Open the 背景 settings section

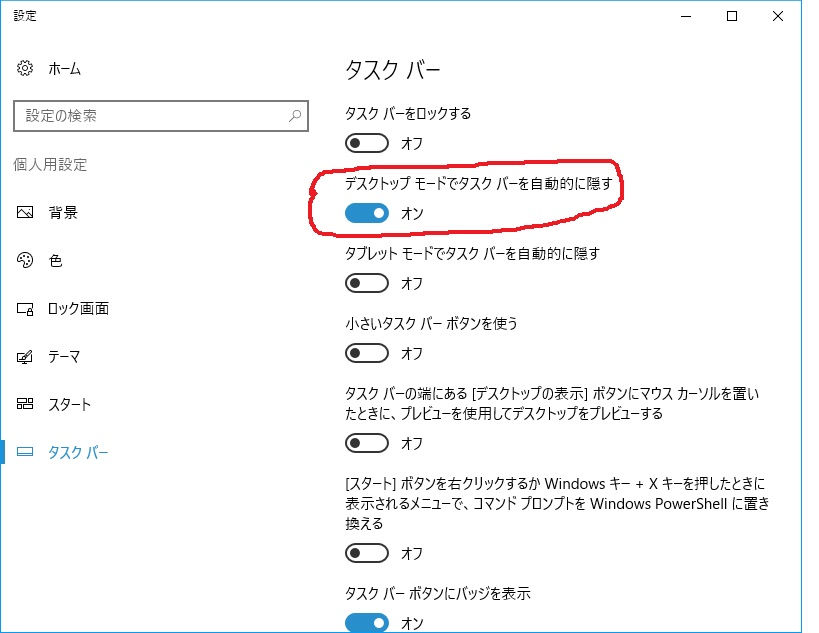pyautogui.click(x=63, y=212)
